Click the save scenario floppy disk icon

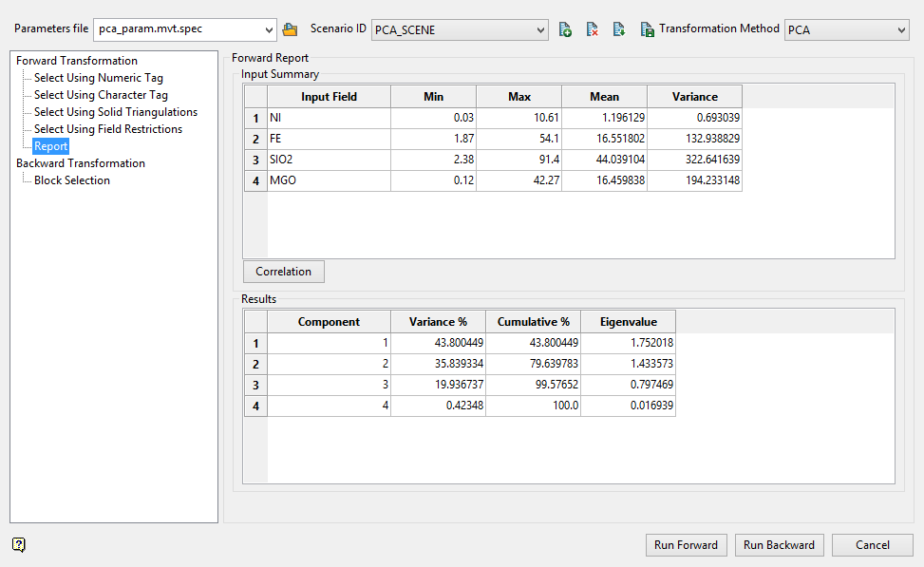click(x=647, y=30)
